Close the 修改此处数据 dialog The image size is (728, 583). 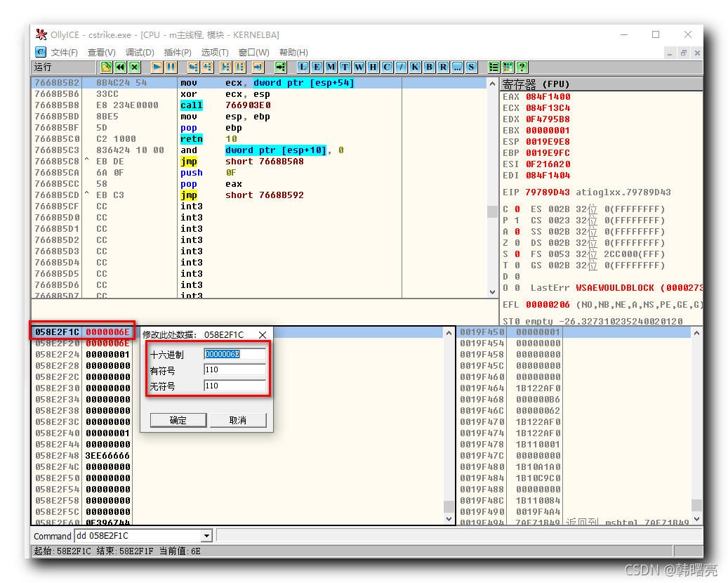click(263, 335)
